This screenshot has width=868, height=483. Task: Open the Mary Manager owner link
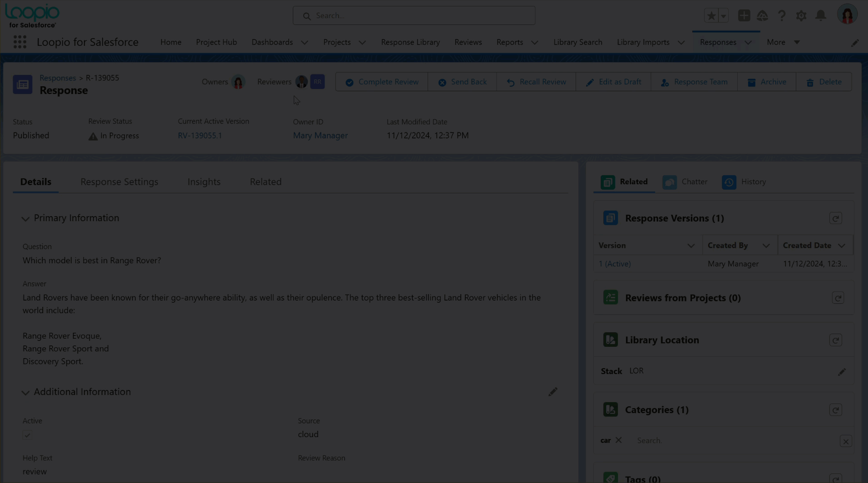(x=320, y=136)
